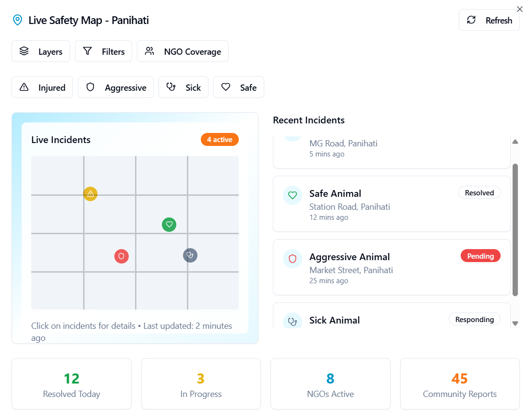Viewport: 527px width, 420px height.
Task: Click the Pending status badge
Action: coord(480,256)
